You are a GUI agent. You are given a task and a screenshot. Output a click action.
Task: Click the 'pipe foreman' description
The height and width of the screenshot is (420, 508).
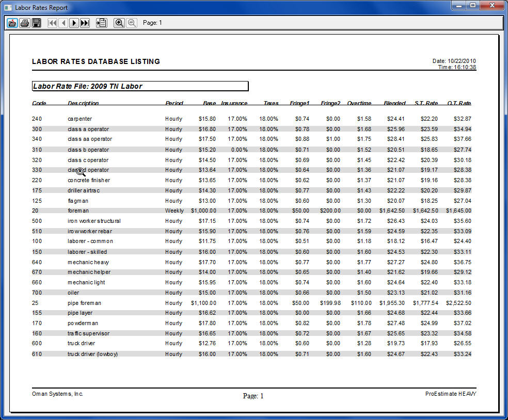pos(84,303)
